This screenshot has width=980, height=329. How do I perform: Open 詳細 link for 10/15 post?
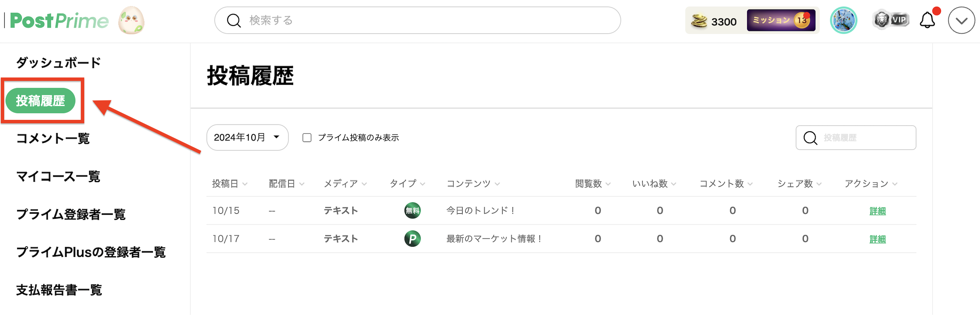pyautogui.click(x=877, y=211)
